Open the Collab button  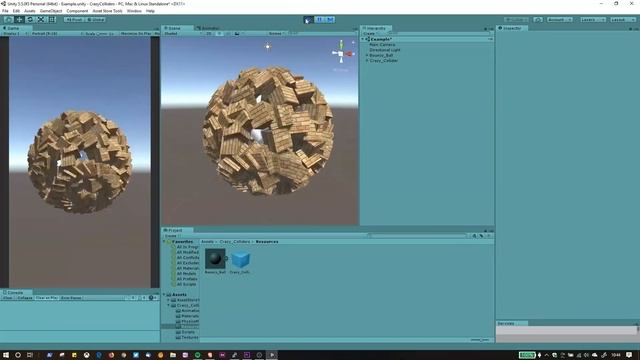click(x=516, y=20)
